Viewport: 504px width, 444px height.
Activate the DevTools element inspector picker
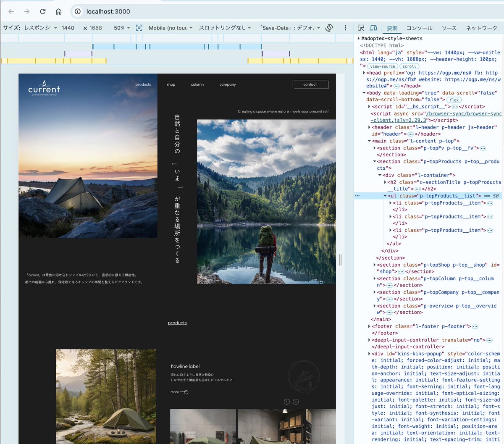click(x=361, y=28)
